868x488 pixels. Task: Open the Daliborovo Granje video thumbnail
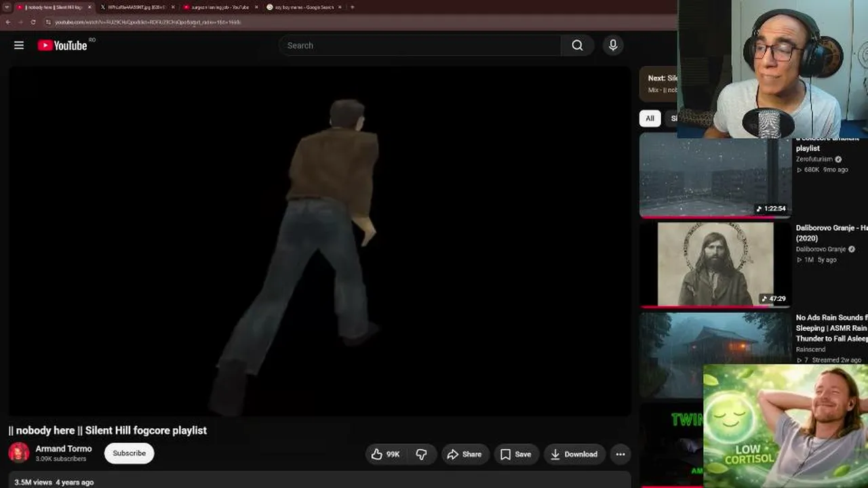pos(715,264)
